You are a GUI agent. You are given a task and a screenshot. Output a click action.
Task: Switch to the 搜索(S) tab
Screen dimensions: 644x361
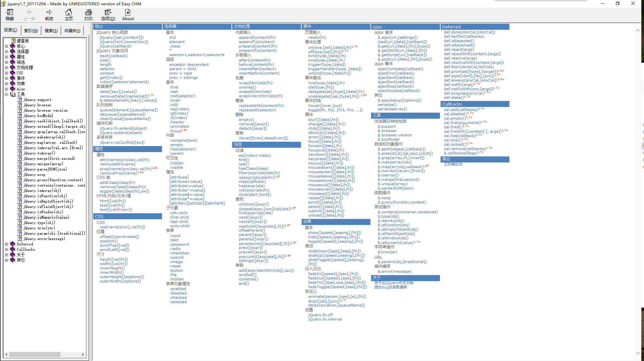coord(51,30)
